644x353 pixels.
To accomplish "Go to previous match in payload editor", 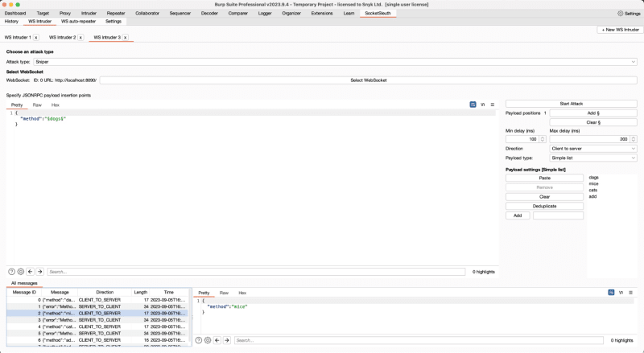I will click(x=30, y=272).
